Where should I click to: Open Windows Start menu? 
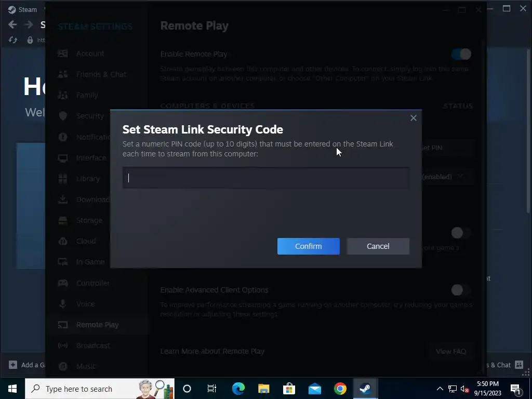[12, 389]
